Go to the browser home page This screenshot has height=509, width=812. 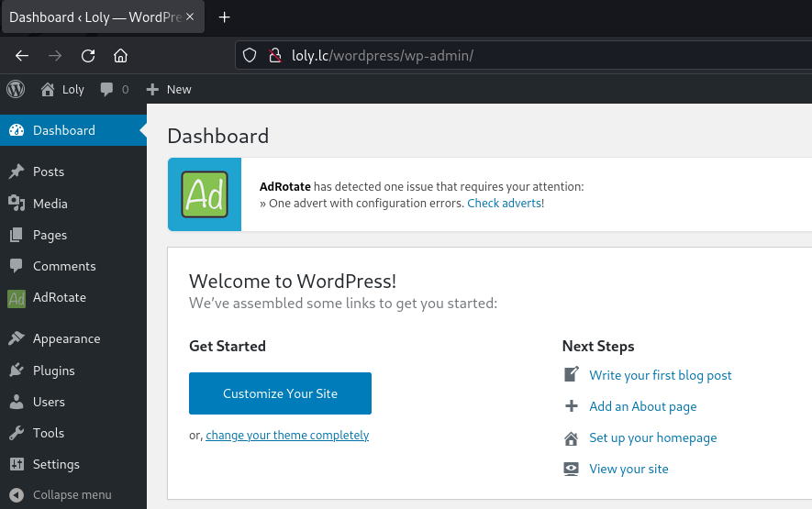pyautogui.click(x=121, y=55)
